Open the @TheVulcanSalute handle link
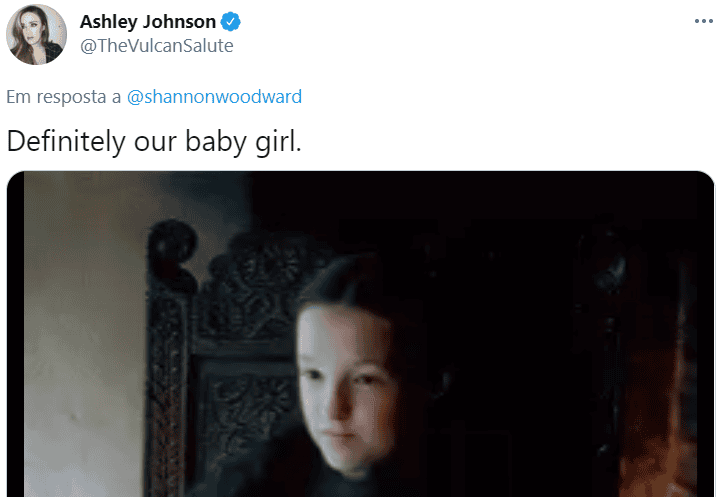 157,46
